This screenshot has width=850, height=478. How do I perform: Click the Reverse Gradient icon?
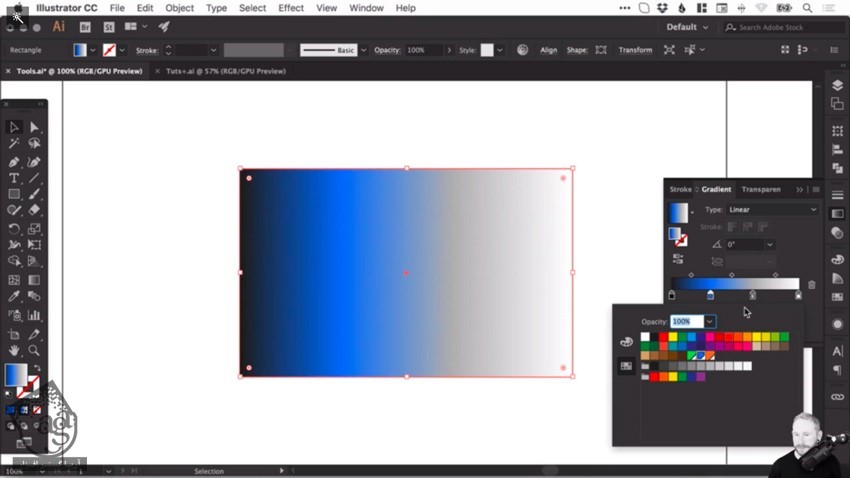(678, 259)
